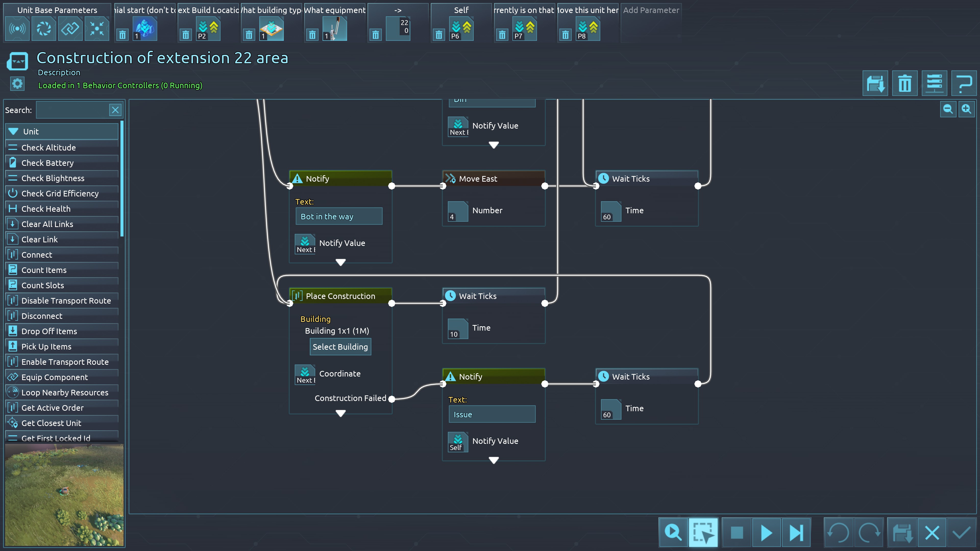
Task: Open settings gear next to Description
Action: [x=17, y=84]
